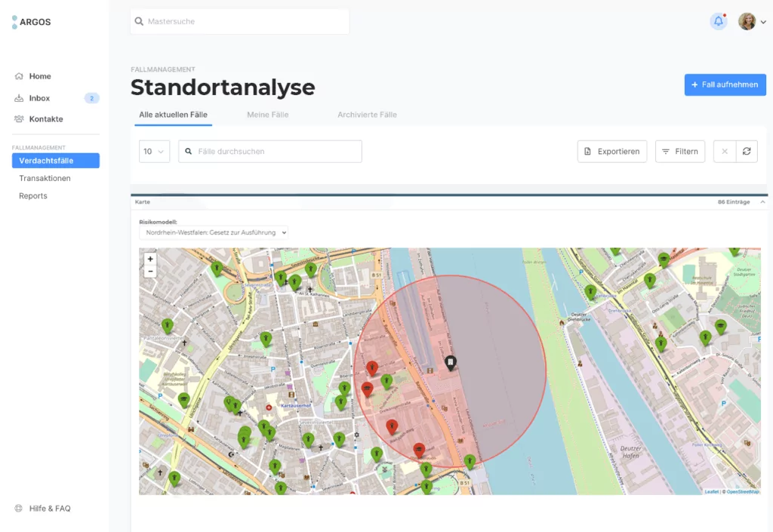Select Verdachtsfälle in Fallmanagement
The image size is (773, 532).
56,161
